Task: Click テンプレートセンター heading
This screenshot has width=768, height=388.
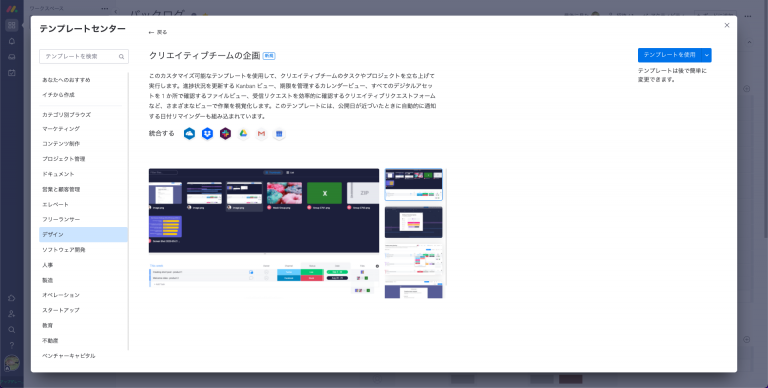Action: point(82,29)
